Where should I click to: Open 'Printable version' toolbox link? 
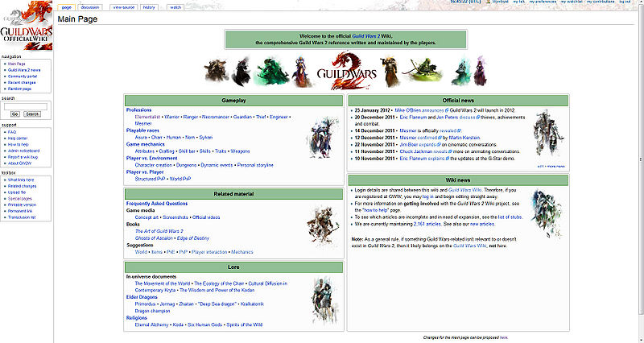[23, 205]
